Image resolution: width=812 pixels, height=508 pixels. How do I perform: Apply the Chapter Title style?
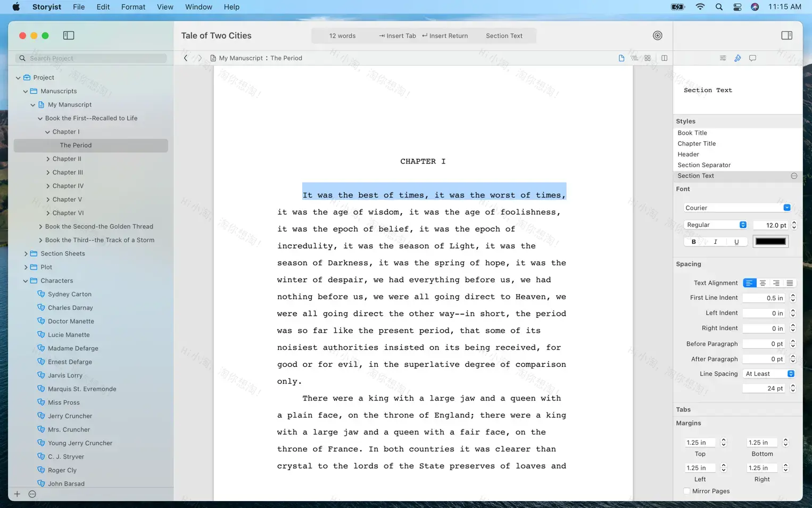click(x=697, y=143)
